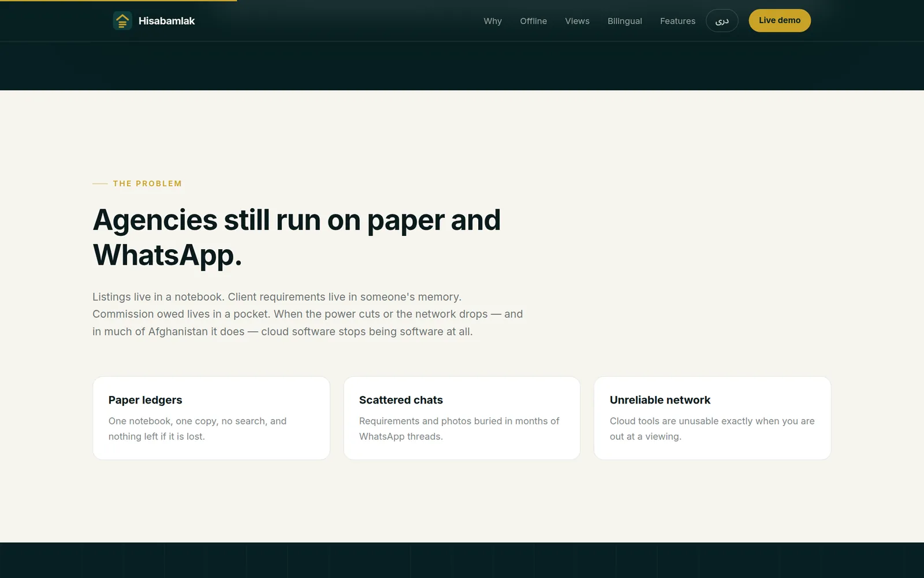Viewport: 924px width, 578px height.
Task: Jump to the Views section
Action: (577, 21)
